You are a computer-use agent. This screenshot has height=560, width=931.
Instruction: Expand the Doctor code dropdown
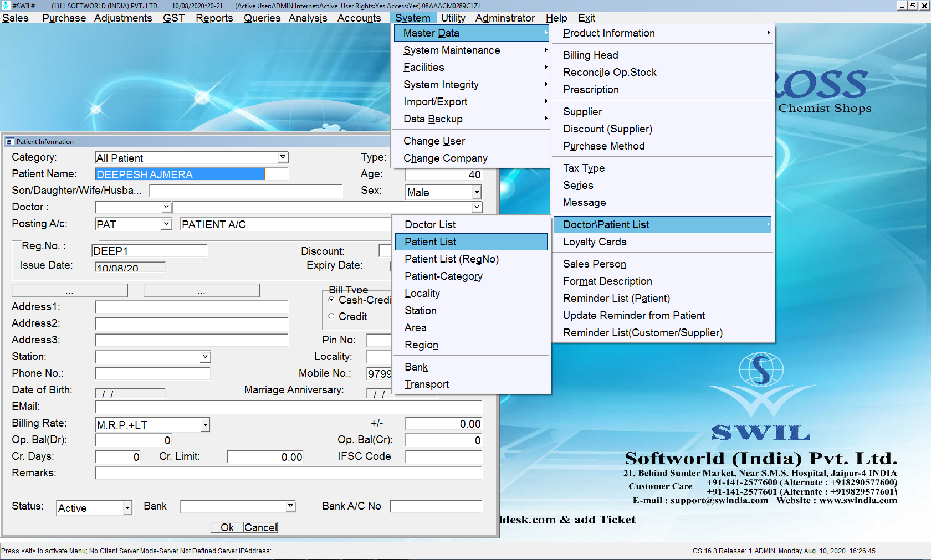point(166,207)
